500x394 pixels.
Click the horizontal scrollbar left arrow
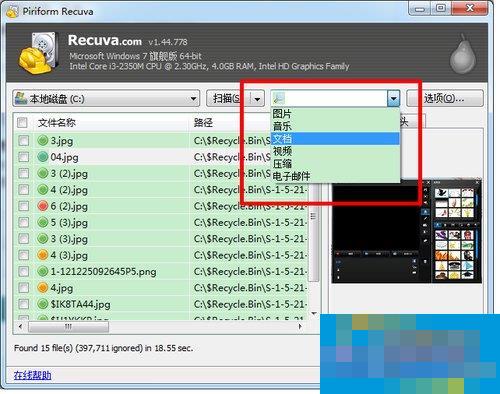pyautogui.click(x=20, y=326)
